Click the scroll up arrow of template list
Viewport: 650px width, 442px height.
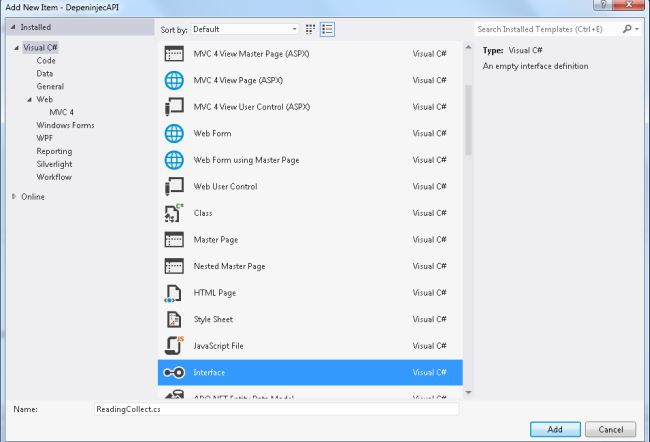coord(468,47)
